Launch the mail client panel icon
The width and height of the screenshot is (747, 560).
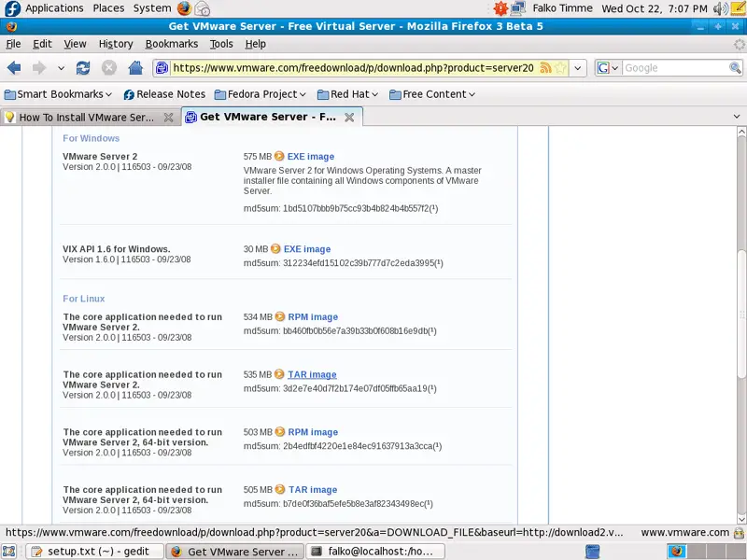pyautogui.click(x=203, y=8)
